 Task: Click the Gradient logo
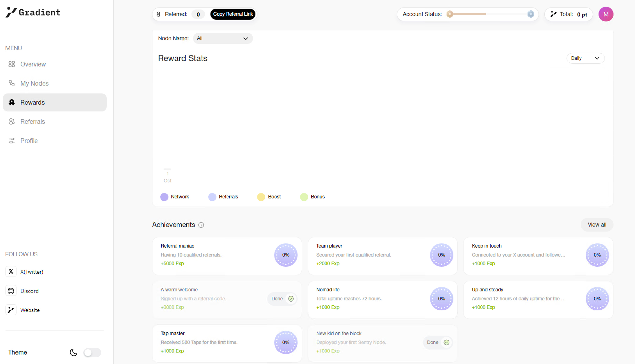click(x=33, y=12)
